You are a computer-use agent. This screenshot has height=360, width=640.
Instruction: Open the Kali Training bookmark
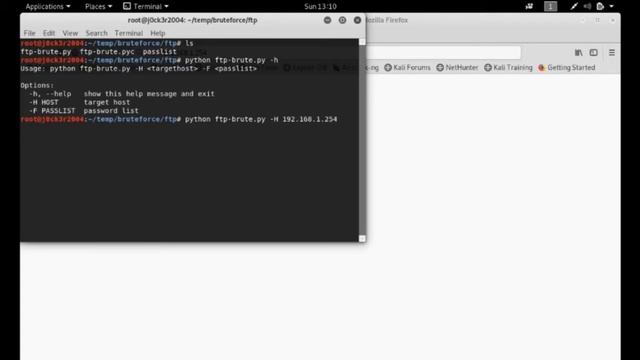[x=508, y=68]
